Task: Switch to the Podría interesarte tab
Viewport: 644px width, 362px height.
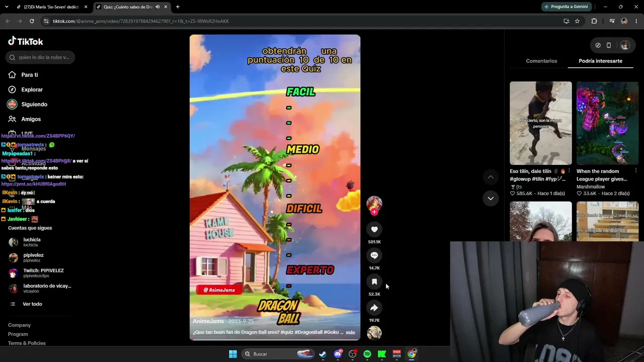Action: tap(600, 61)
